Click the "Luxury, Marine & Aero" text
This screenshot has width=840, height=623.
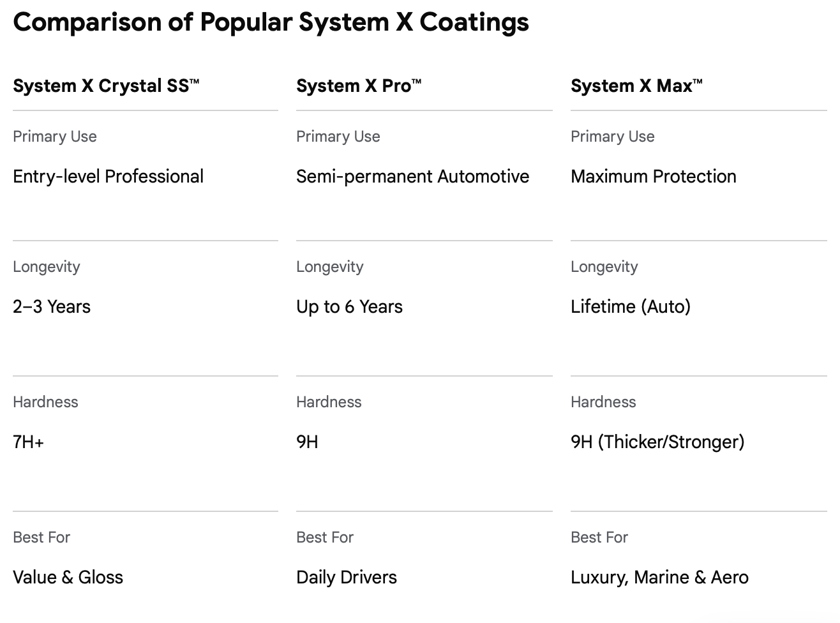click(x=659, y=578)
